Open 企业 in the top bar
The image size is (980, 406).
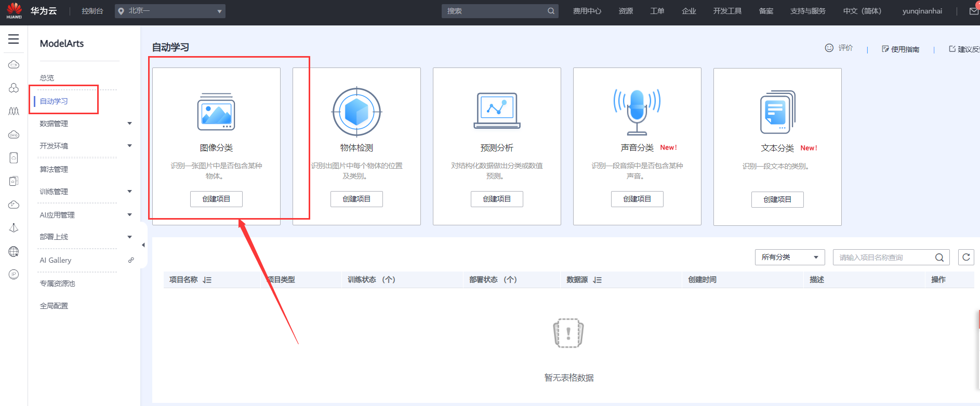click(689, 11)
